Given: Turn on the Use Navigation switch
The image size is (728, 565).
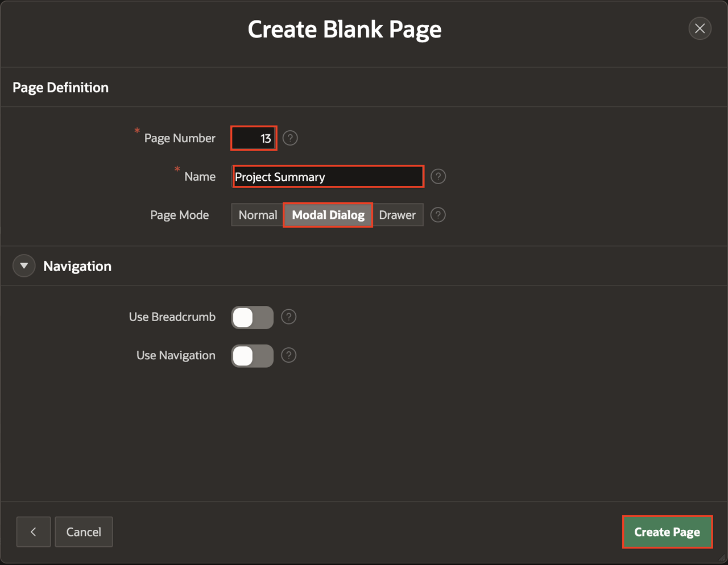Looking at the screenshot, I should [x=253, y=356].
